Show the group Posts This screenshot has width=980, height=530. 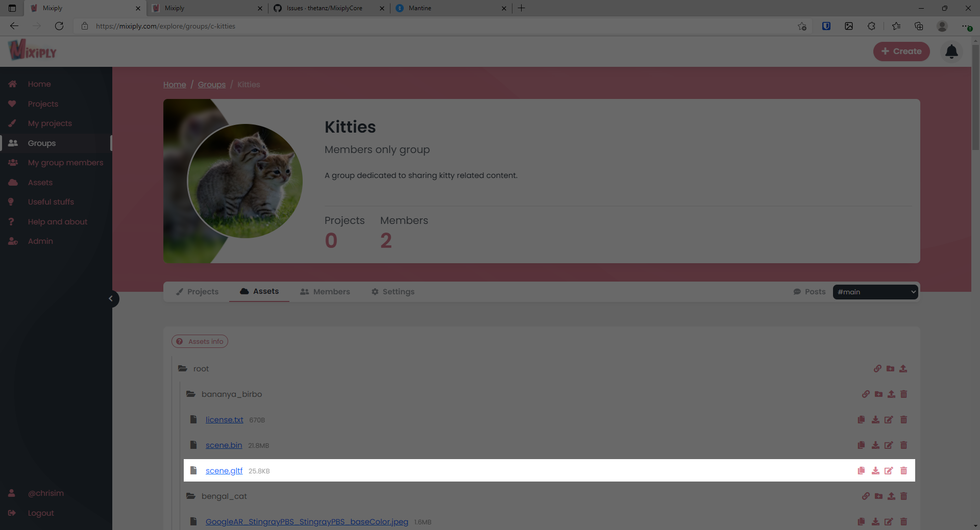tap(810, 292)
